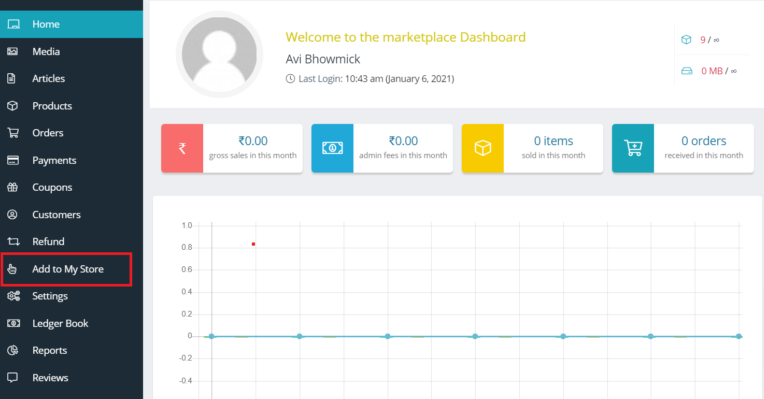The width and height of the screenshot is (764, 399).
Task: Click the disk storage icon near 0 MB
Action: point(687,71)
